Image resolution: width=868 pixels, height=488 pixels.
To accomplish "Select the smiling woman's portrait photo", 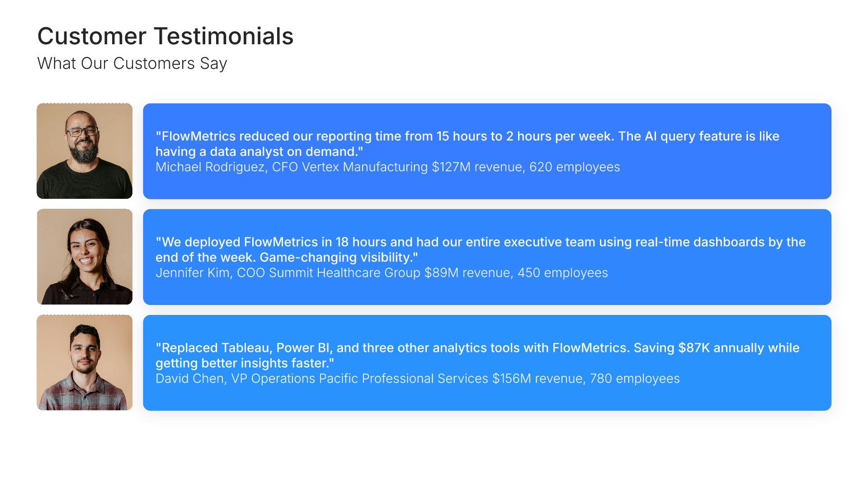I will click(85, 257).
